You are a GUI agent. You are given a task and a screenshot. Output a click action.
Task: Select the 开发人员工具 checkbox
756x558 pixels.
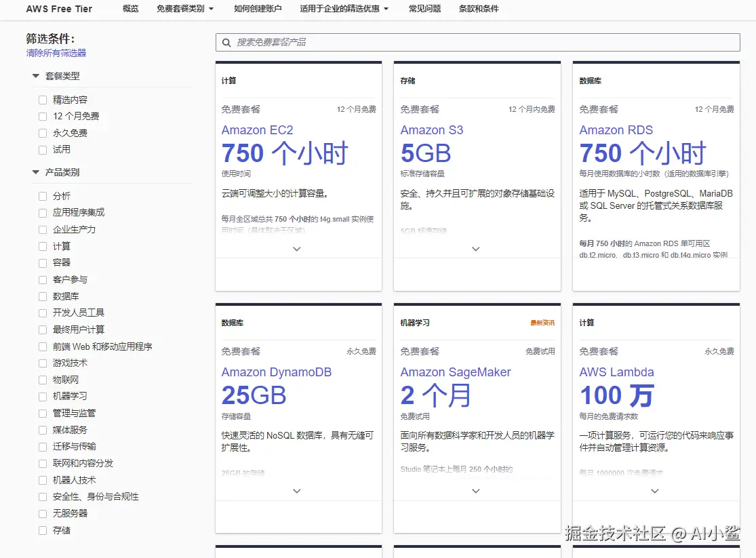point(43,313)
